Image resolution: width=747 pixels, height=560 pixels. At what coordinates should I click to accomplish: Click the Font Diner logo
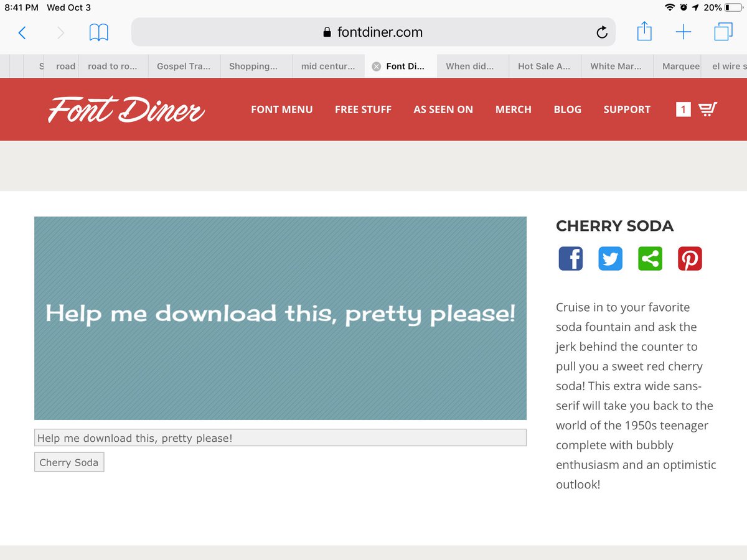(126, 110)
